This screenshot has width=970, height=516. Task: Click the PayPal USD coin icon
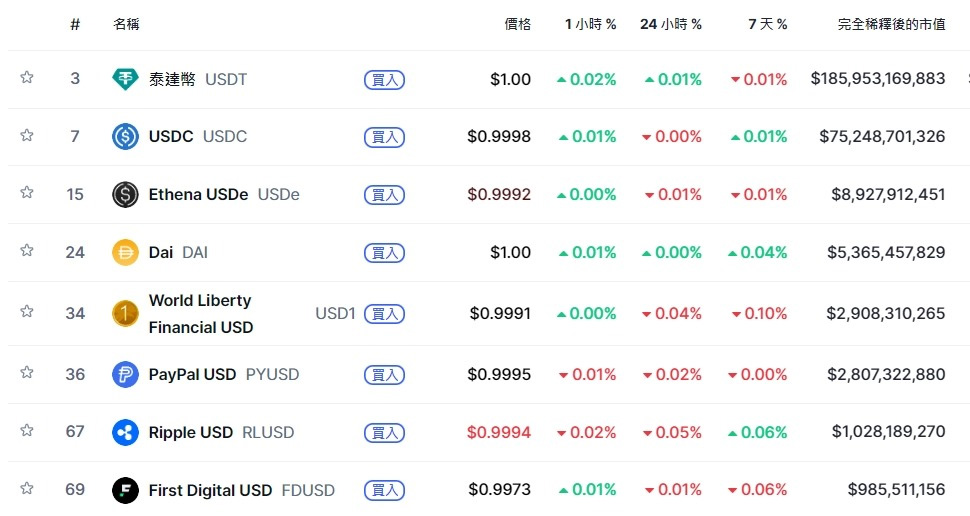click(x=125, y=375)
